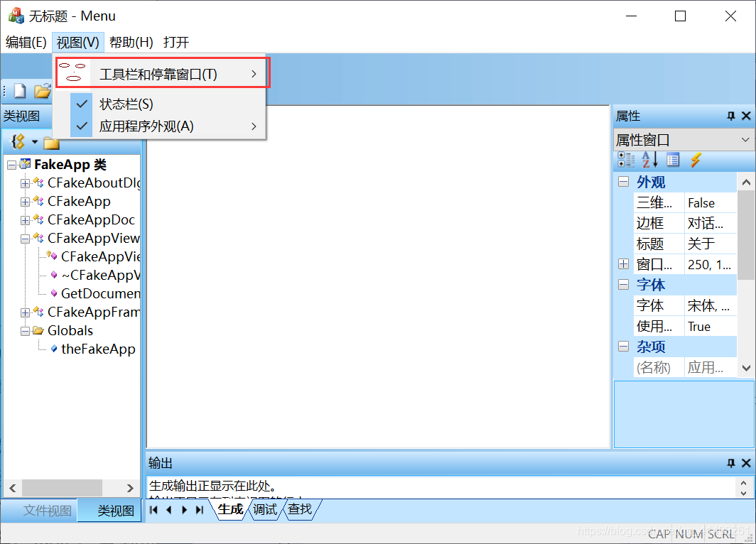Toggle 状态栏(S) check mark

(x=82, y=104)
